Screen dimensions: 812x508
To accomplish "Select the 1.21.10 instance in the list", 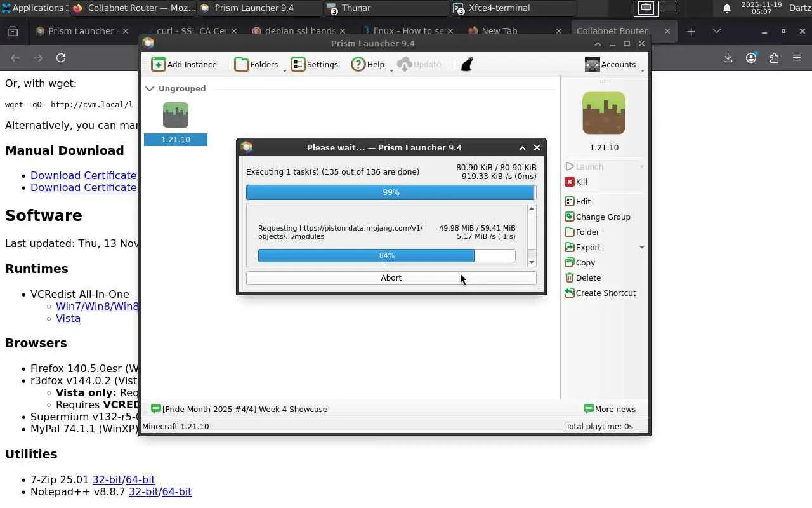I will coord(176,123).
